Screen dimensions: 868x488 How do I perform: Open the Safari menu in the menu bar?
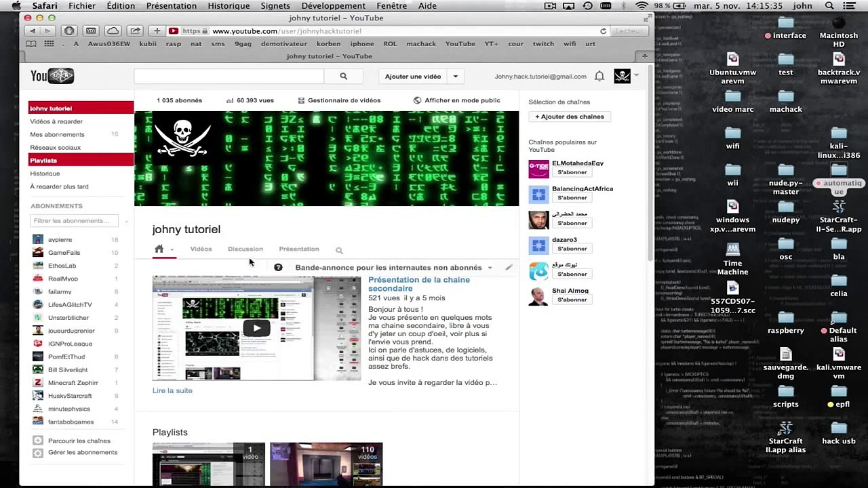pos(45,5)
